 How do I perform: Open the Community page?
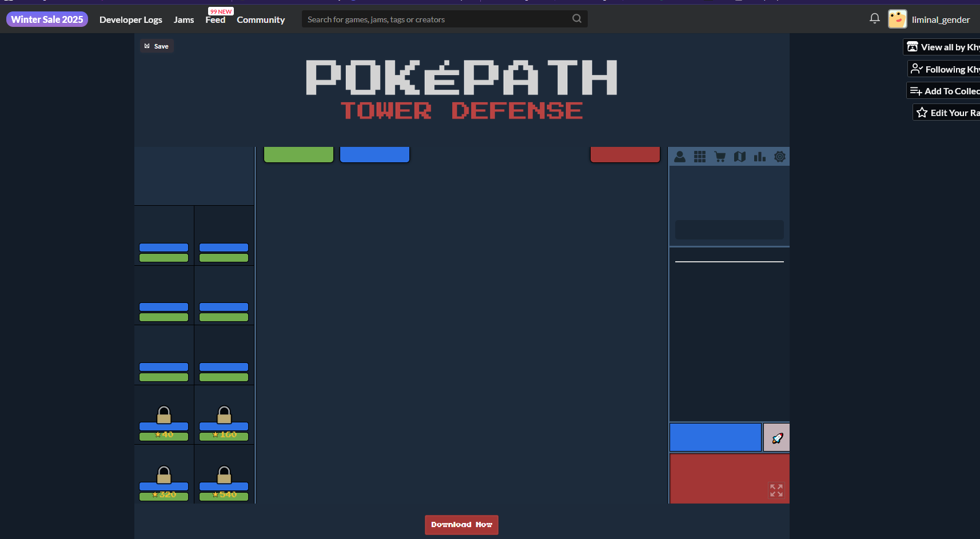point(261,19)
